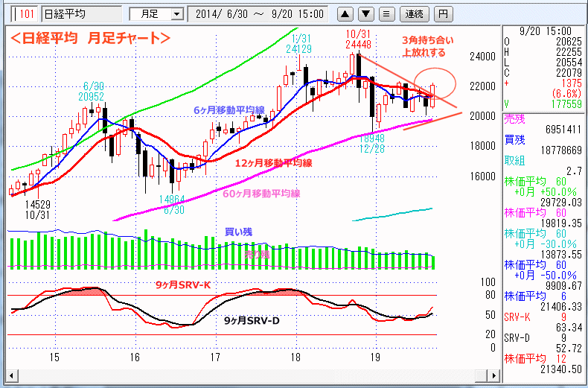588x388 pixels.
Task: Open the three-line list menu button
Action: pos(386,13)
